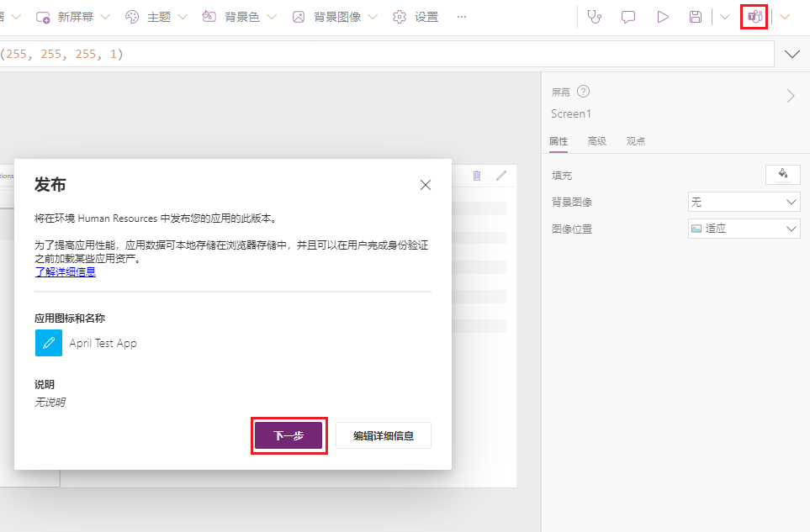Switch to the 高级 tab
The height and width of the screenshot is (532, 810).
(596, 141)
